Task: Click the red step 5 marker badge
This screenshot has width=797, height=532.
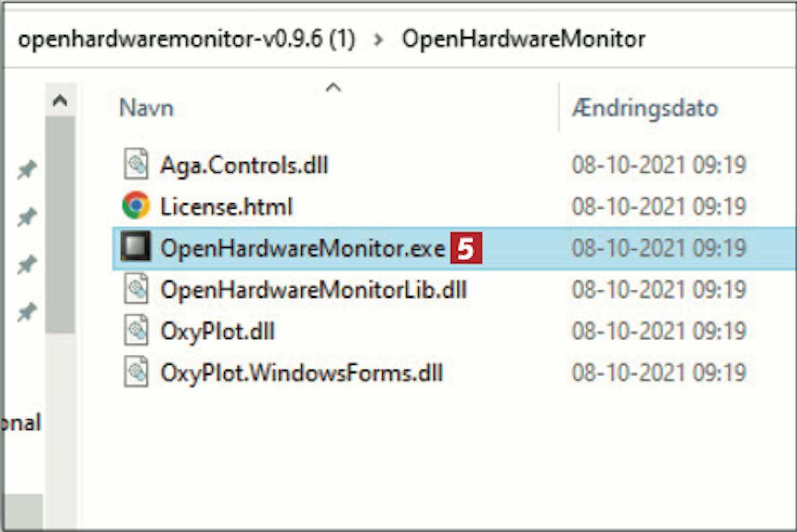Action: [466, 247]
